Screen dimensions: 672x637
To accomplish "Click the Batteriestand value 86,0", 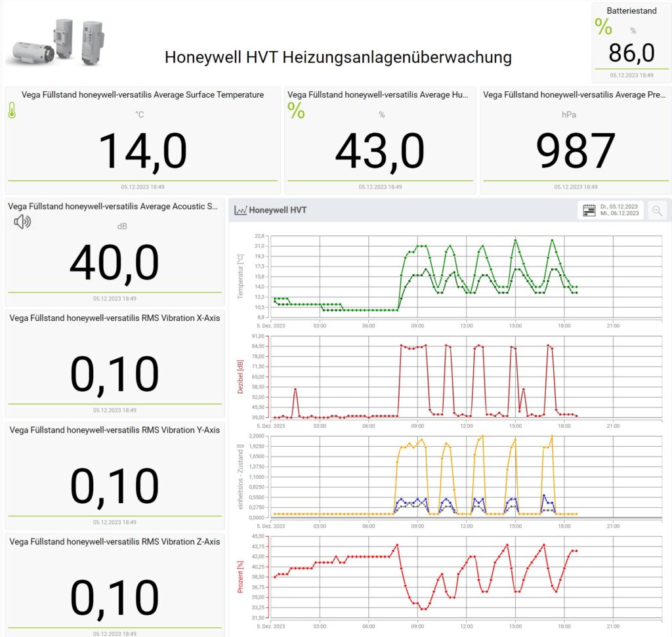I will tap(631, 53).
